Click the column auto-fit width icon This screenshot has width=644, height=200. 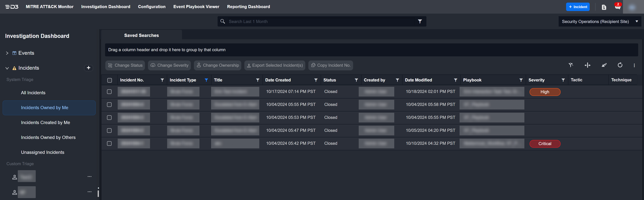pyautogui.click(x=587, y=65)
